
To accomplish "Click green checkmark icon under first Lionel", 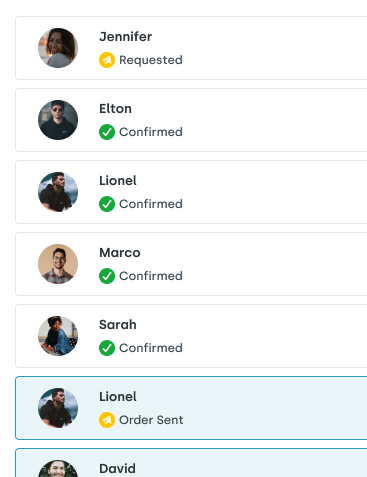I will pos(107,204).
